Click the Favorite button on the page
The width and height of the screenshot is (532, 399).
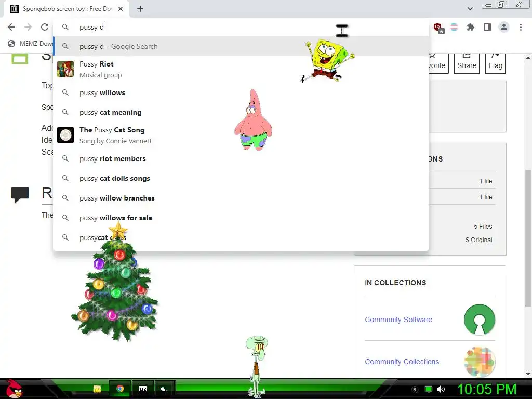[438, 63]
